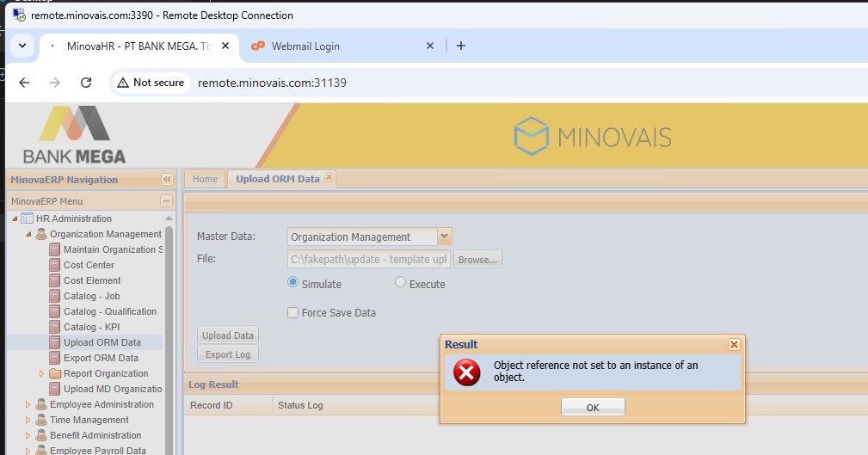Enable the Force Save Data checkbox
868x455 pixels.
292,313
